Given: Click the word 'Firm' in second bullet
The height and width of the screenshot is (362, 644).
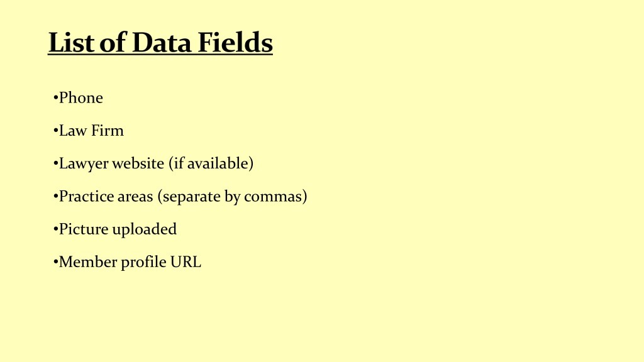Looking at the screenshot, I should [x=107, y=131].
